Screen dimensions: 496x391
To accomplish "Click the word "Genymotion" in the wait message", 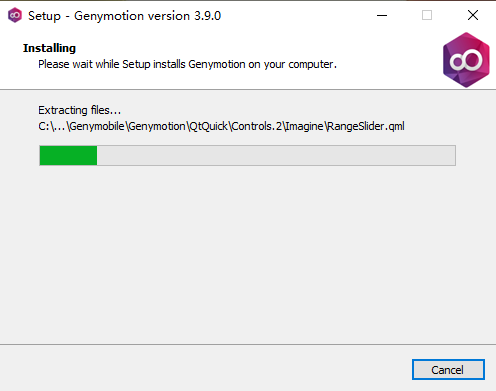I will [x=217, y=64].
